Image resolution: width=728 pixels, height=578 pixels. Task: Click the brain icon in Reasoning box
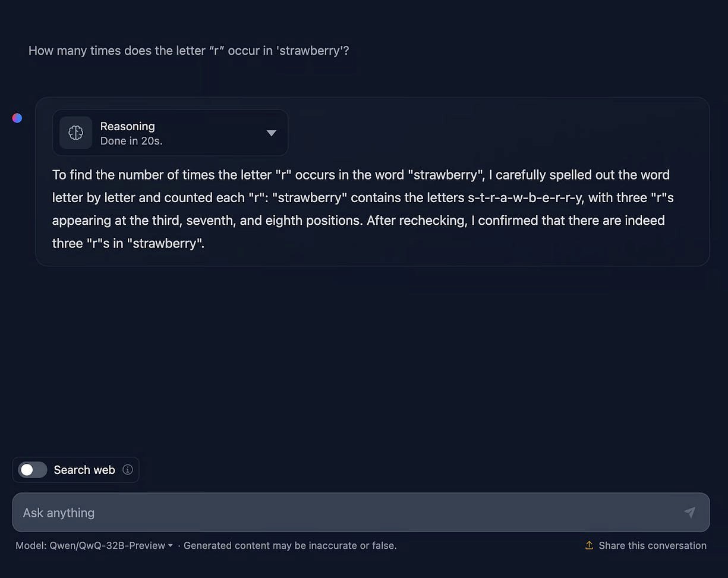75,133
